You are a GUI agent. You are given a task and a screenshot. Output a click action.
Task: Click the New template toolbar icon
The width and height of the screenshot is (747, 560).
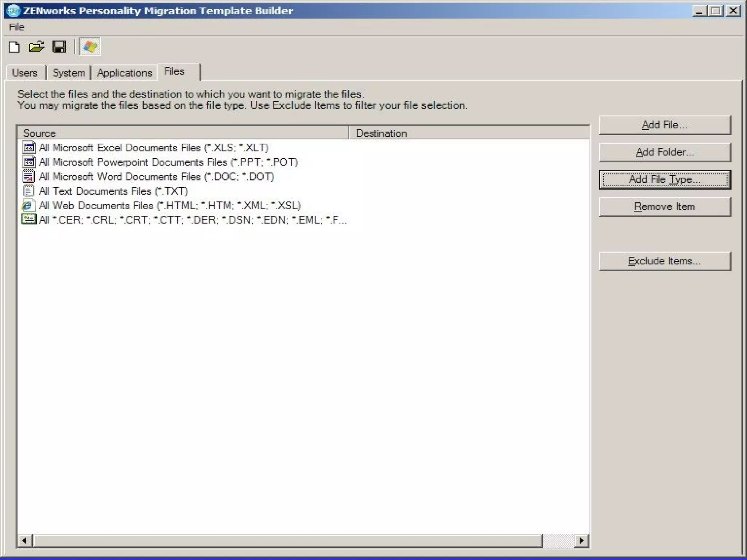[14, 47]
